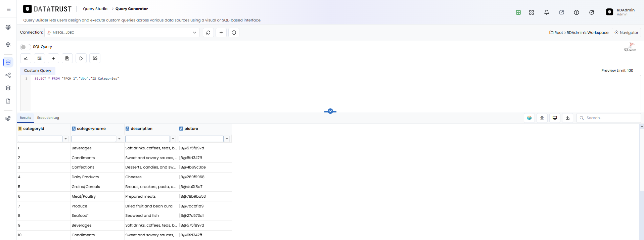Click the colored cube icon in results toolbar

[x=529, y=118]
